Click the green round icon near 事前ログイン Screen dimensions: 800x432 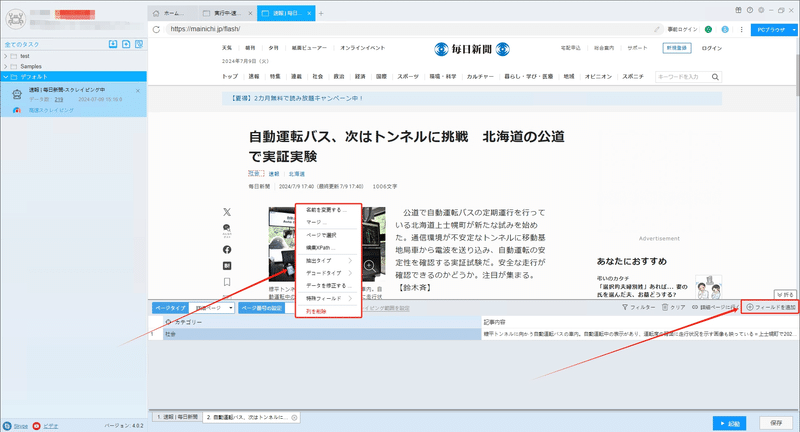point(708,30)
